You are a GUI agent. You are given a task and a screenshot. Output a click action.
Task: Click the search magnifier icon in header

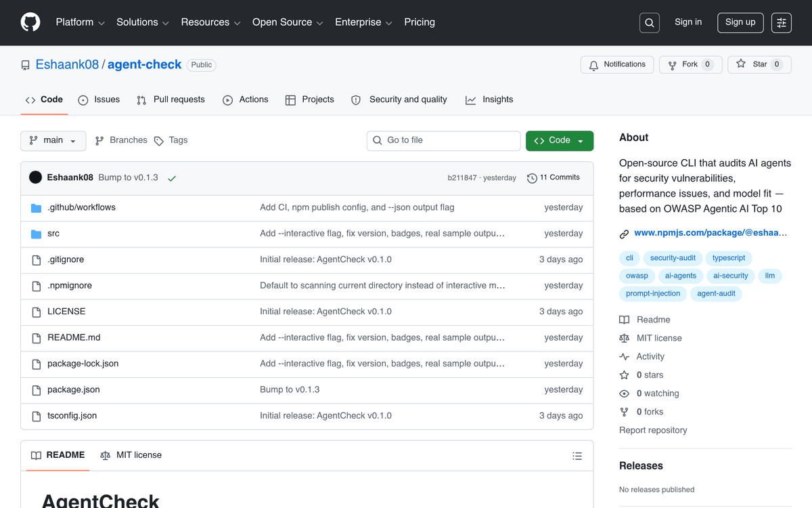650,23
